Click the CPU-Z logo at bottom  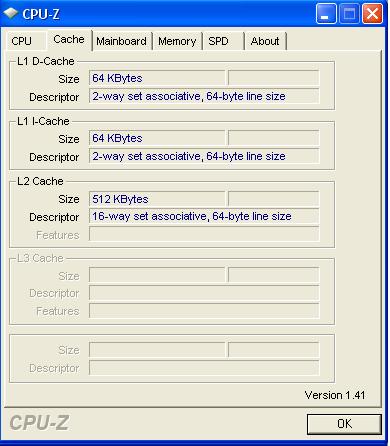pyautogui.click(x=39, y=423)
